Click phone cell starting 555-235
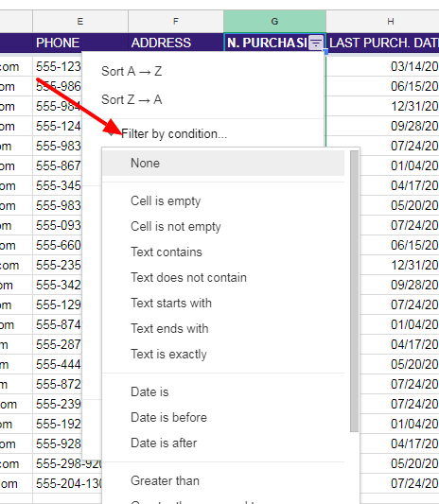The image size is (439, 504). pos(58,265)
